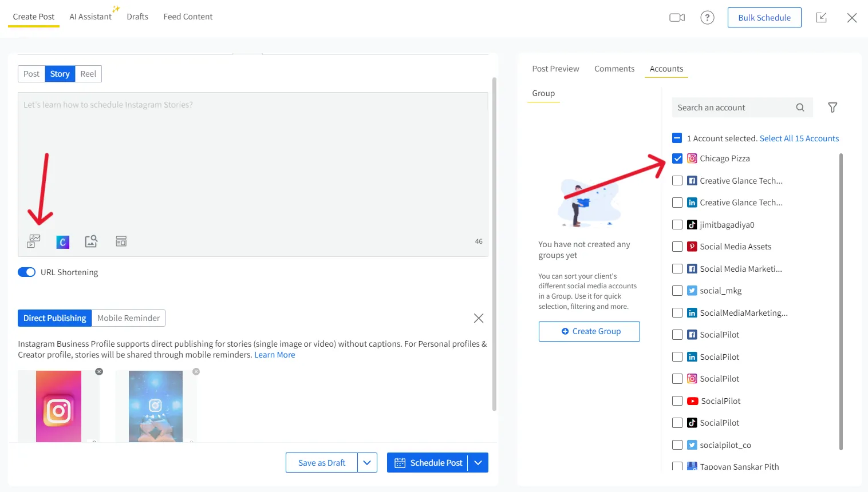Open the account filter funnel icon
The image size is (868, 492).
pos(833,108)
